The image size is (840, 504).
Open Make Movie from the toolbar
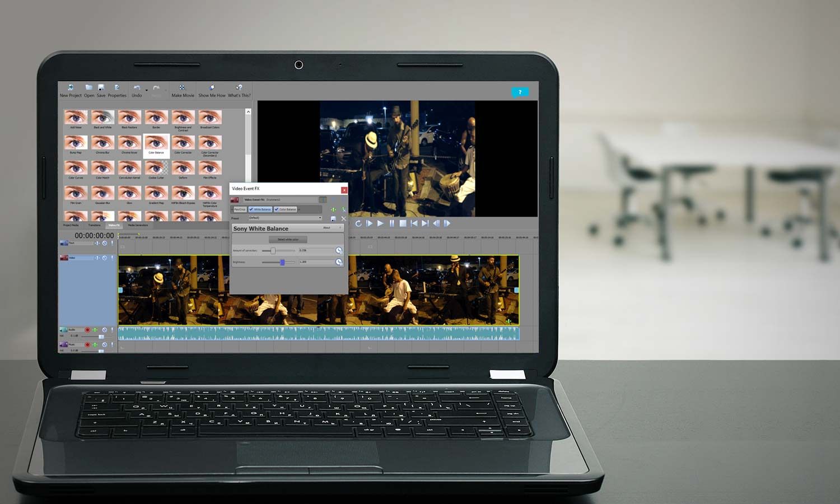pyautogui.click(x=182, y=88)
